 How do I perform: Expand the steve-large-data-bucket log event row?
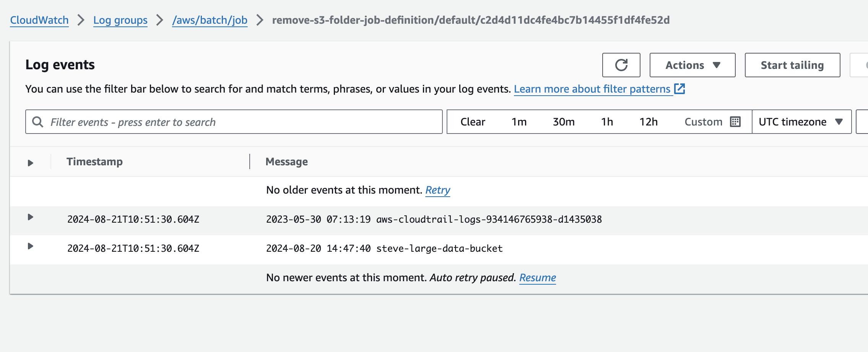(x=31, y=246)
